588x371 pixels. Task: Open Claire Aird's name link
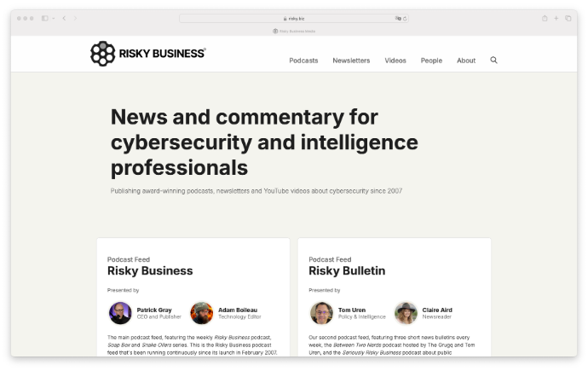click(437, 310)
